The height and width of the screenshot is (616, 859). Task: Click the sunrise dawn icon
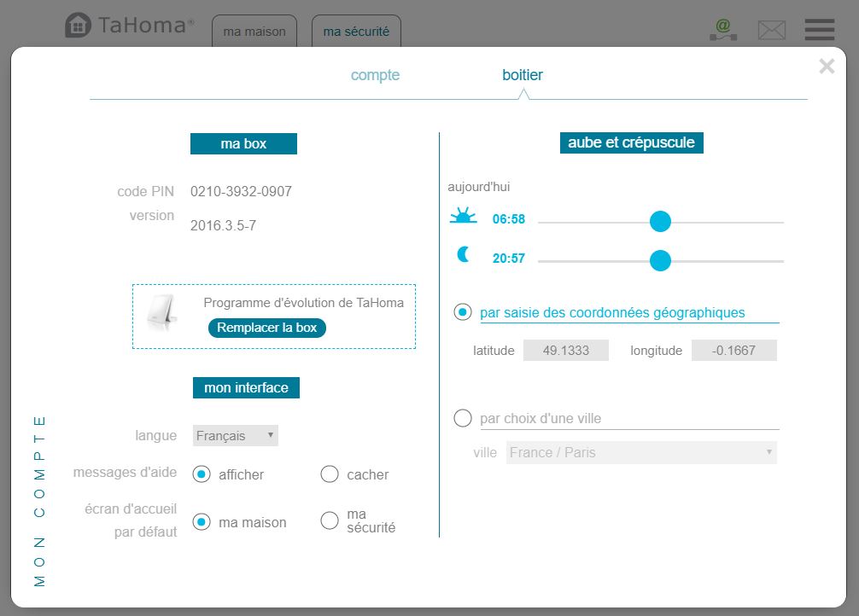(463, 217)
